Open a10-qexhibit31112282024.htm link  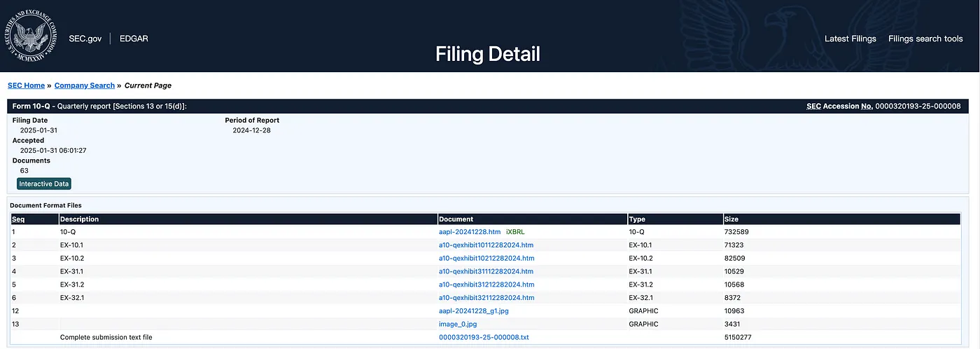pos(486,272)
